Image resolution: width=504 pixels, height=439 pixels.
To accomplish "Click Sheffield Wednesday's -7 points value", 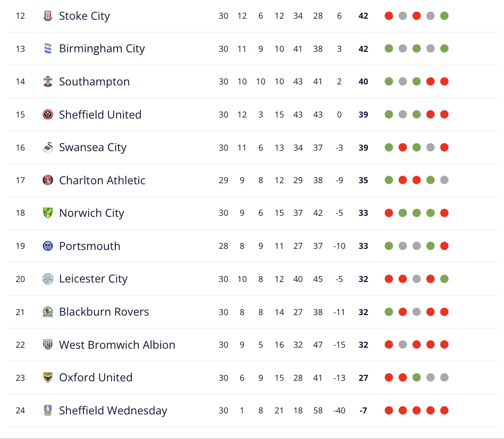I will coord(363,411).
